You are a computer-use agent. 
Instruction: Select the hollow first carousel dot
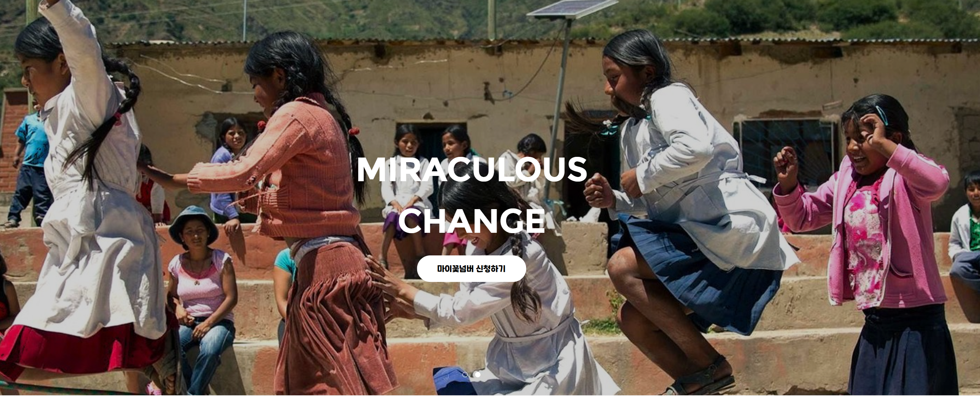tap(465, 374)
